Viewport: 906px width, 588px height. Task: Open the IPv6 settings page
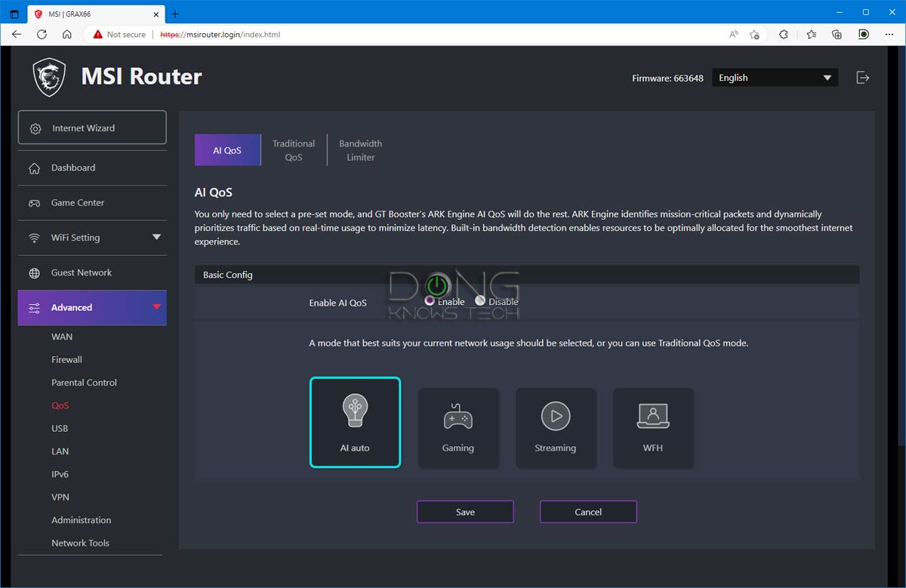click(x=60, y=475)
